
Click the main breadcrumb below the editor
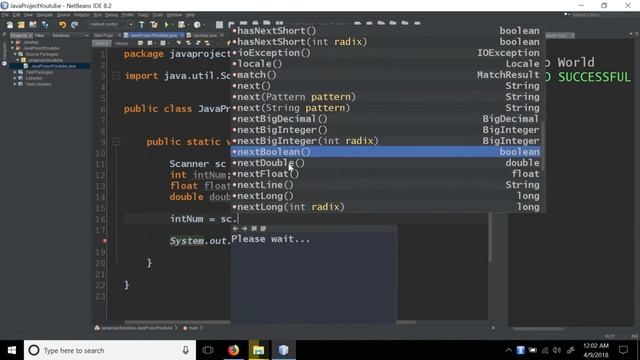coord(193,328)
